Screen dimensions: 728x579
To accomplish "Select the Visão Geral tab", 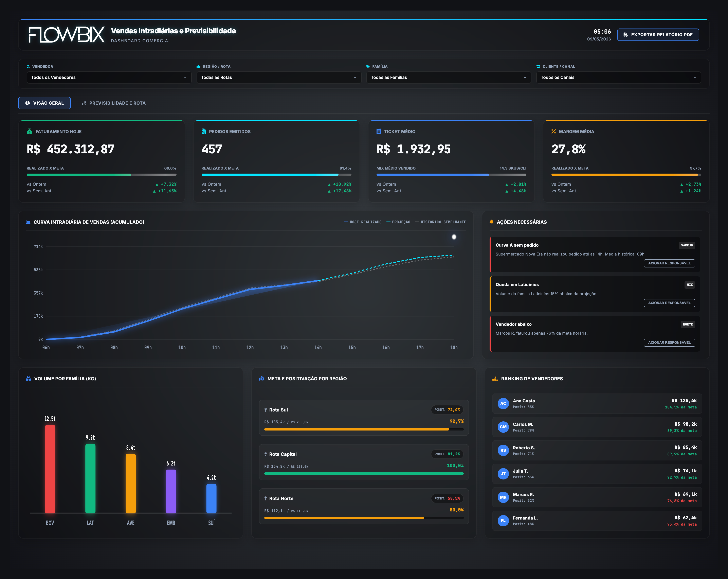I will click(44, 103).
